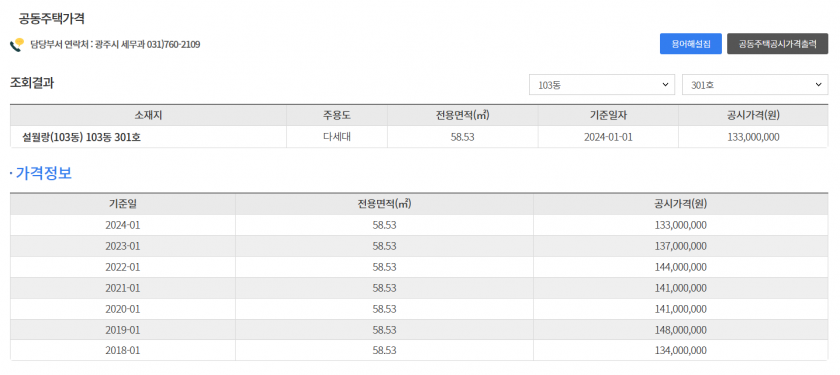Click the 공동주택공시가격출력 print button

pos(777,44)
